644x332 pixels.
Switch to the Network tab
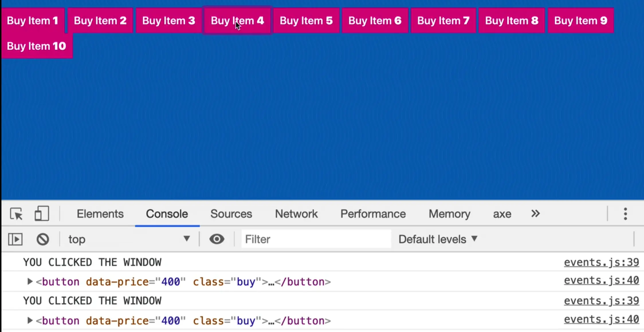296,214
